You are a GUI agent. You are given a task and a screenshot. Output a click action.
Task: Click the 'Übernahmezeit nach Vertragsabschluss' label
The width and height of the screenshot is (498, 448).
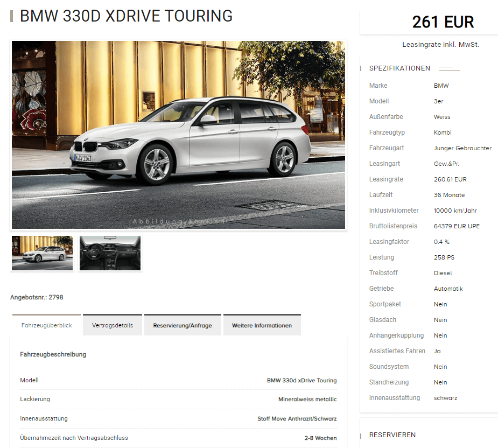tap(74, 438)
